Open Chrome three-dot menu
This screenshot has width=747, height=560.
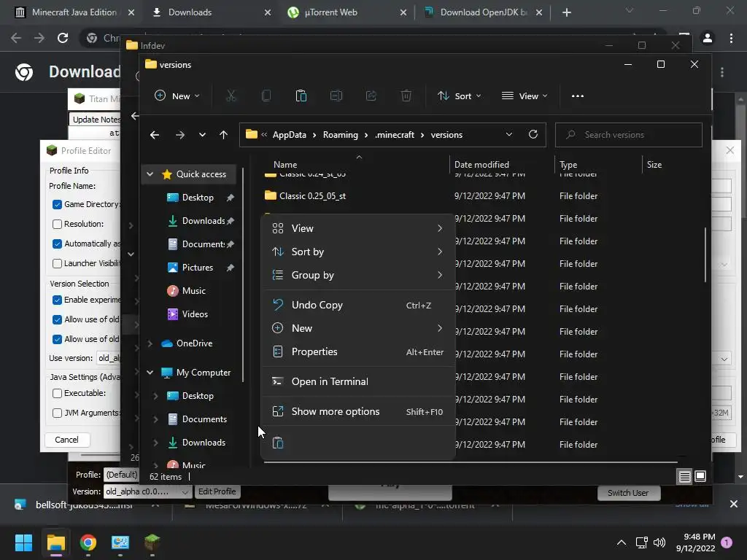coord(731,38)
